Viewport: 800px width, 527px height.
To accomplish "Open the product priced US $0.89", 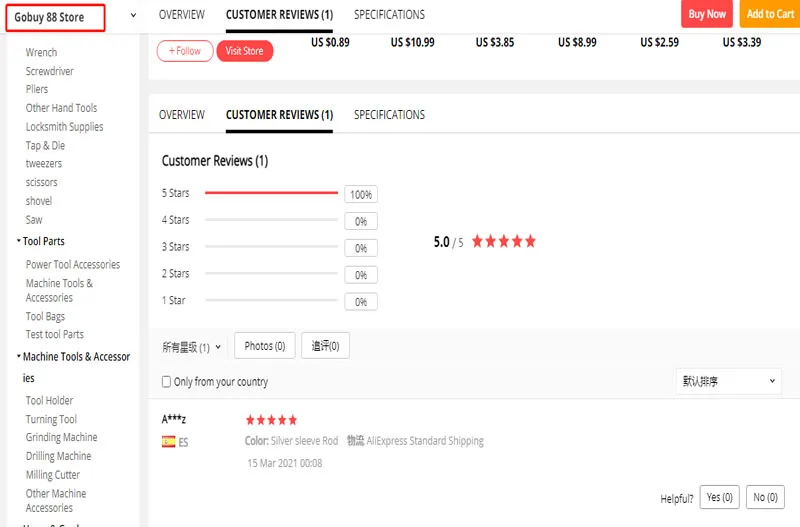I will 330,42.
